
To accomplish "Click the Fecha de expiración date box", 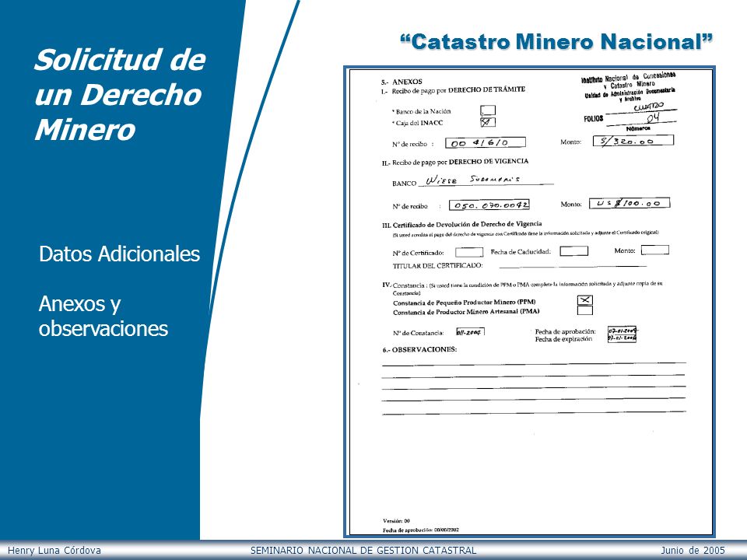I will pos(622,338).
